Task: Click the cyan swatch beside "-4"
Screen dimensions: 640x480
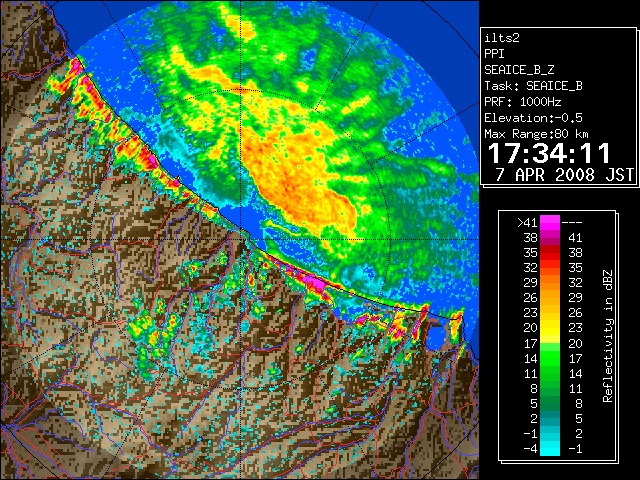Action: tap(550, 449)
